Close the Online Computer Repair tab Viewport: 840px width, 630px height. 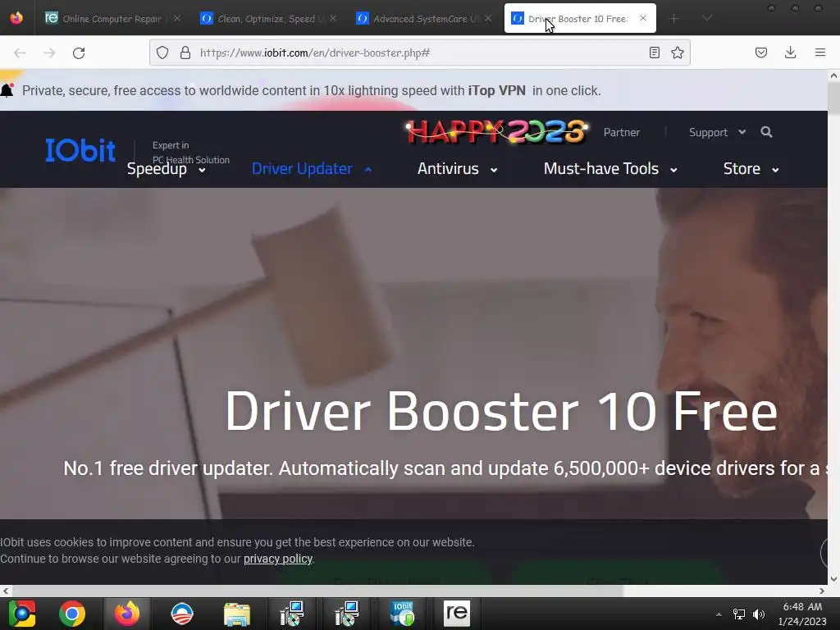coord(177,18)
